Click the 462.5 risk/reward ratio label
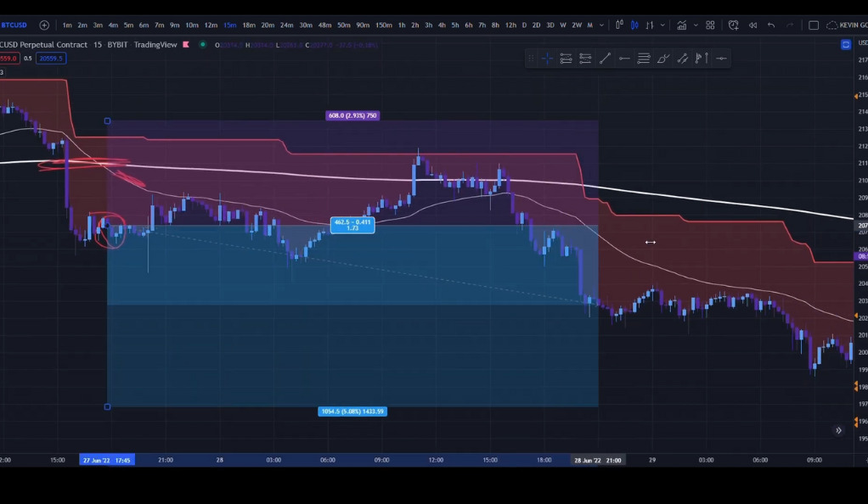Screen dimensions: 868x504 pos(352,225)
